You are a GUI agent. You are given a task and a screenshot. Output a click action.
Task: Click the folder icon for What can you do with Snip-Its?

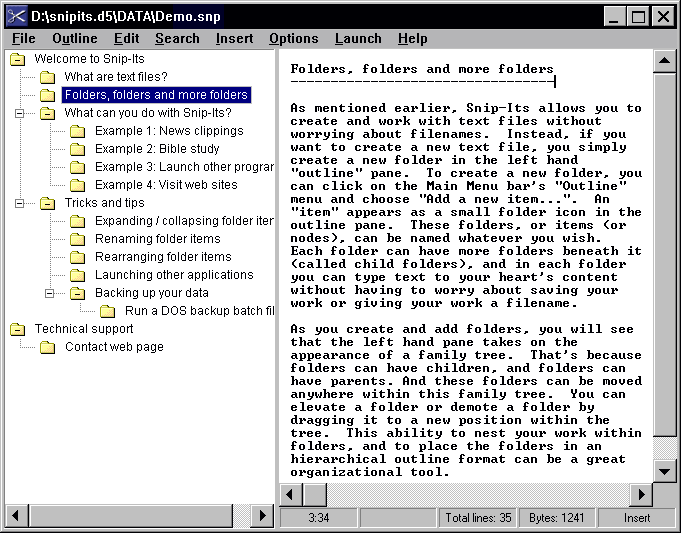(47, 113)
